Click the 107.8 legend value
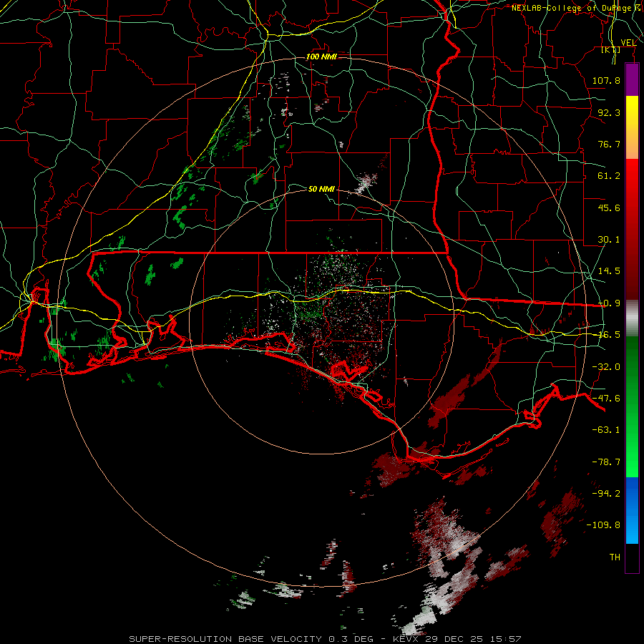 (606, 80)
